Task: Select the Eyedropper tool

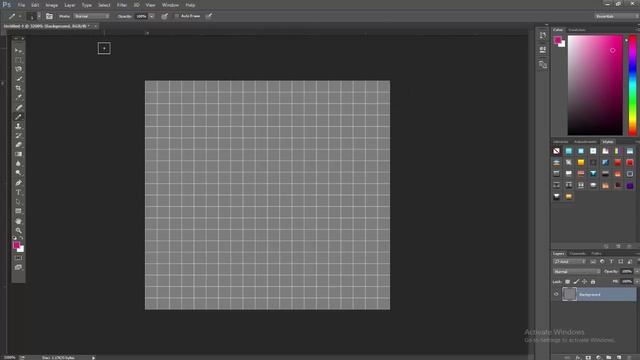Action: [18, 98]
